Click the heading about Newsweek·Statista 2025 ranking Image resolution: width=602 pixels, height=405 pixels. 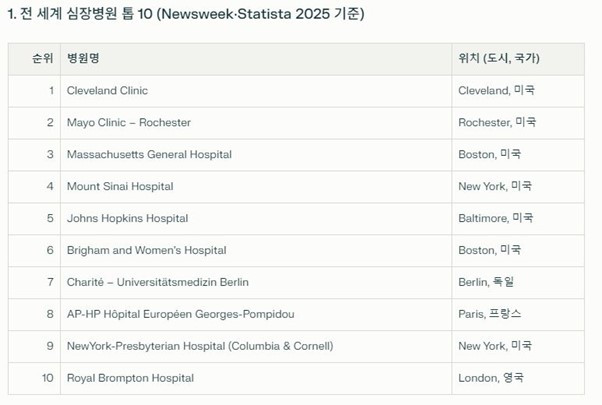[x=186, y=14]
